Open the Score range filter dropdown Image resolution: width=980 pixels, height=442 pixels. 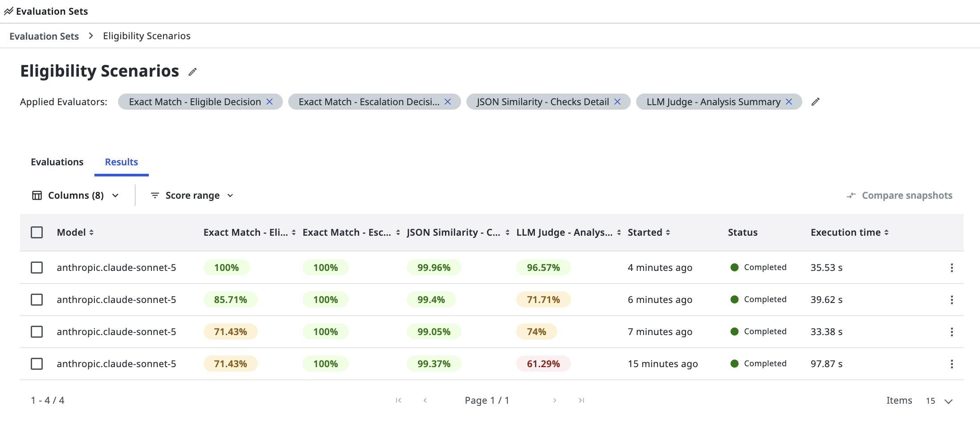tap(192, 195)
